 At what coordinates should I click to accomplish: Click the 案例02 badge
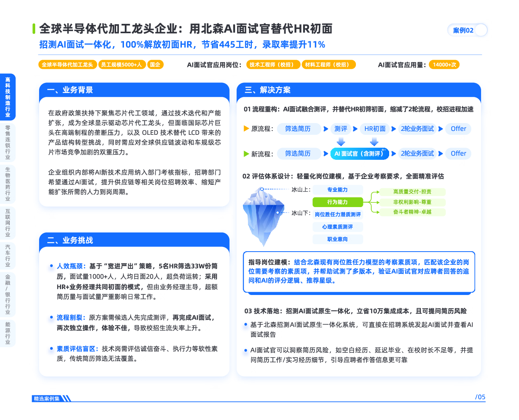pyautogui.click(x=467, y=30)
